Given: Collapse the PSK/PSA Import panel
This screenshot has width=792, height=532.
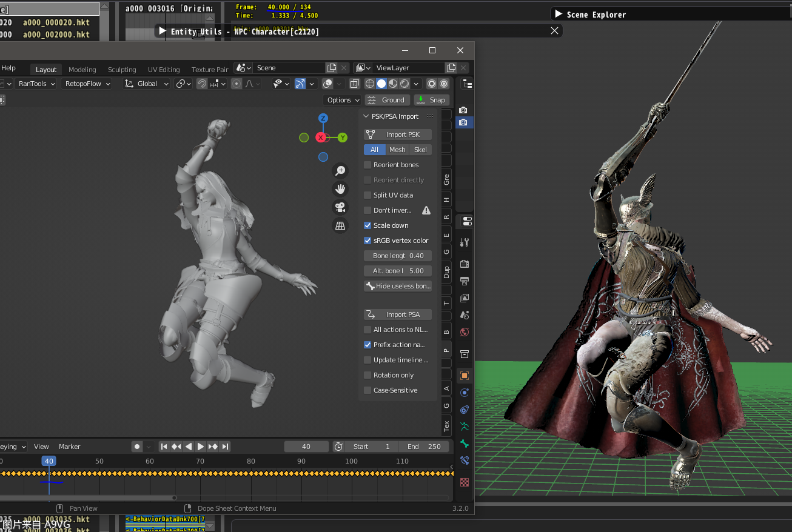Looking at the screenshot, I should click(366, 116).
